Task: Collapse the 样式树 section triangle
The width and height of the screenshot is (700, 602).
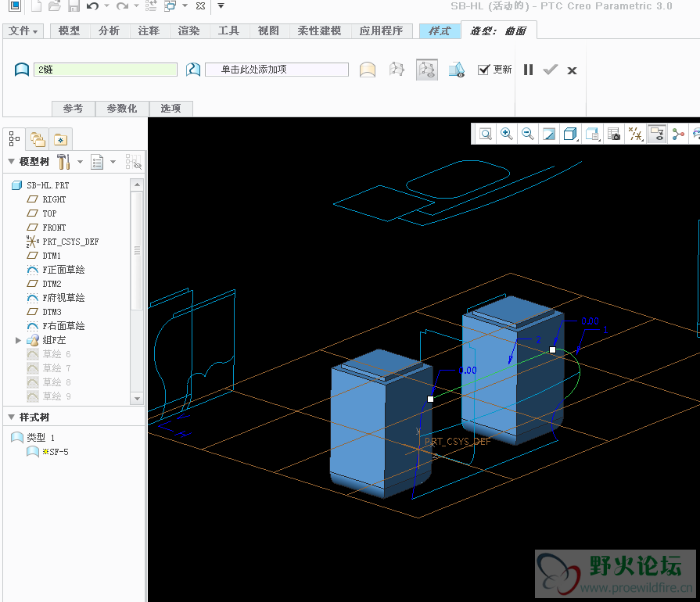Action: click(x=12, y=417)
